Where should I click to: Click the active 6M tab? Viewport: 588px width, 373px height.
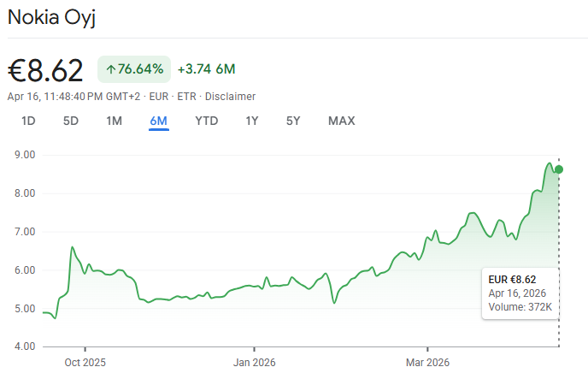(x=159, y=121)
